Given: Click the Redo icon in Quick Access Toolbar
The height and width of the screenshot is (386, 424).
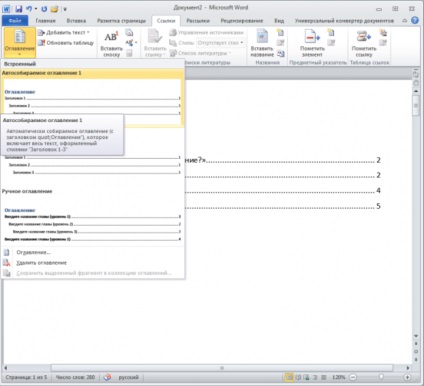Looking at the screenshot, I should pos(44,9).
